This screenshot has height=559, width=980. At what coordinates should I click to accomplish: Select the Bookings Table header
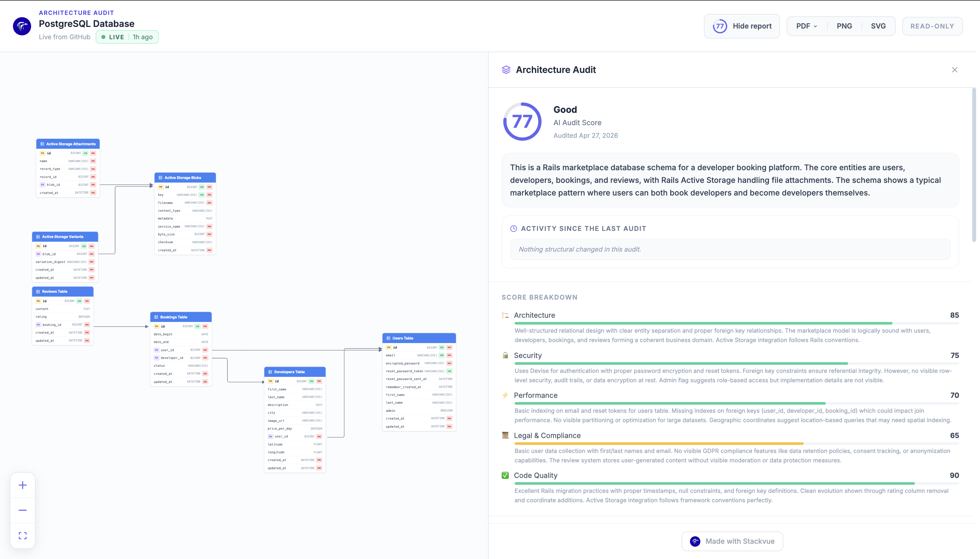click(181, 317)
